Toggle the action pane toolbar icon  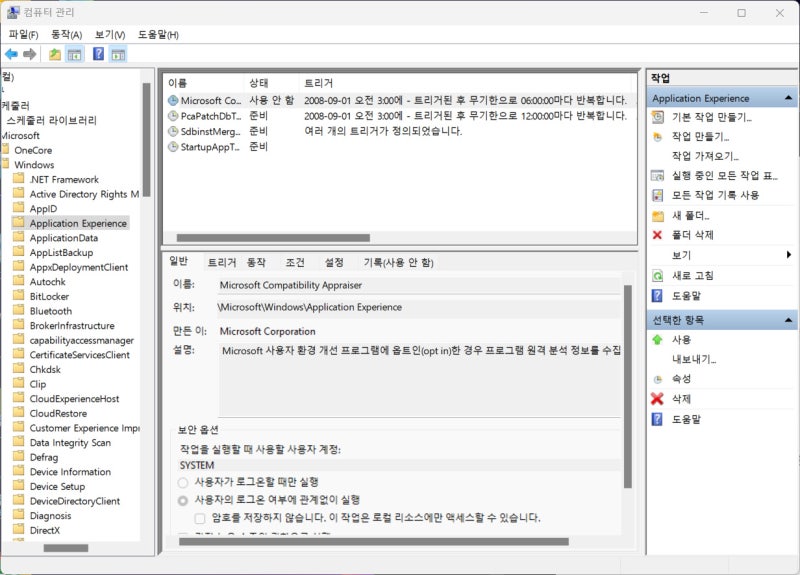pyautogui.click(x=118, y=54)
